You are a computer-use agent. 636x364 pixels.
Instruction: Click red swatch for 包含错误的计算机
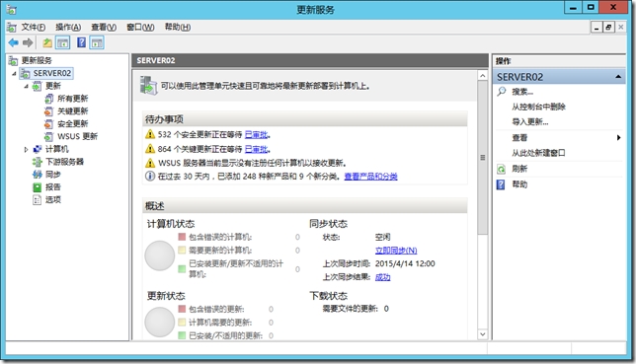182,237
